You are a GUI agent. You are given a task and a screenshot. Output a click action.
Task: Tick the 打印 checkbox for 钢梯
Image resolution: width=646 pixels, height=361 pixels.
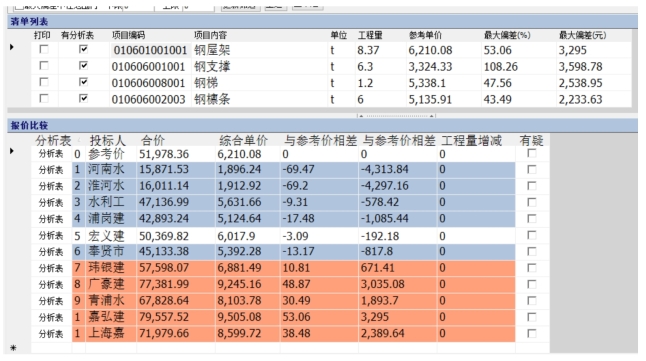tap(43, 82)
